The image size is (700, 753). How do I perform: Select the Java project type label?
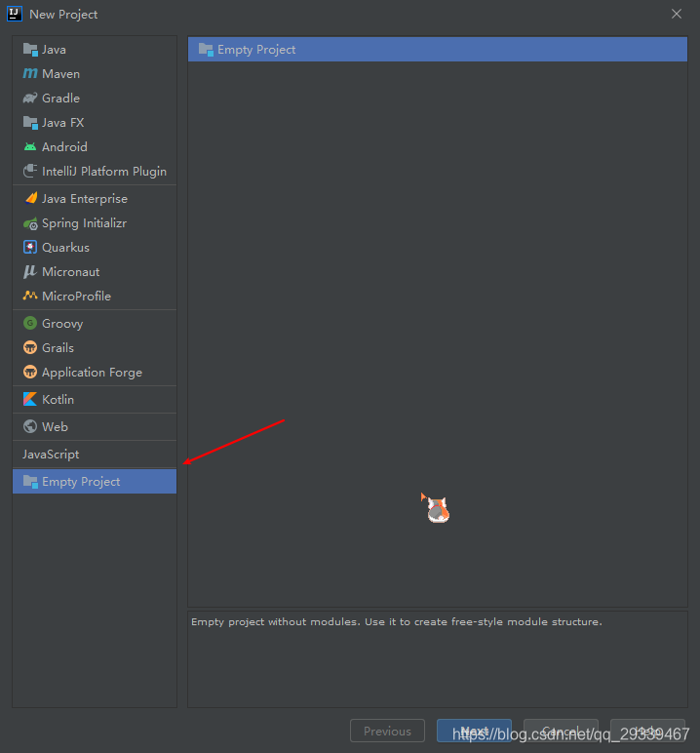tap(54, 50)
